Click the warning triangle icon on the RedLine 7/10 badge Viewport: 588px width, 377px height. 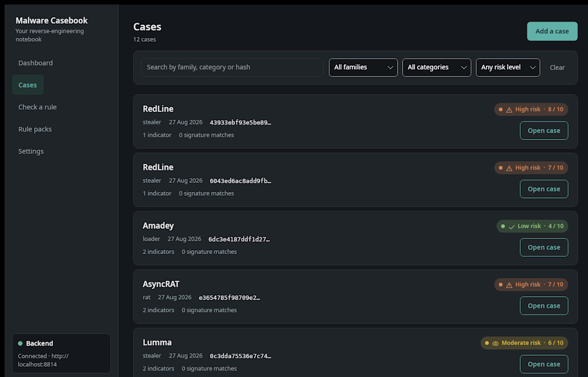click(509, 168)
